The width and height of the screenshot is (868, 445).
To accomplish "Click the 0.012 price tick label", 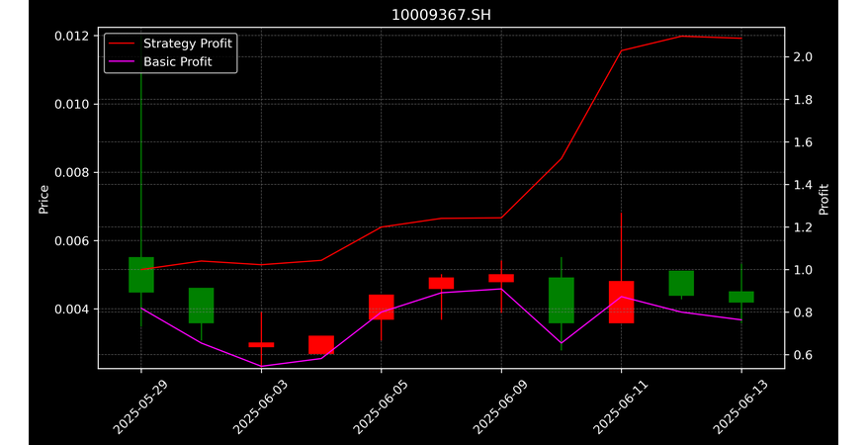I will [71, 36].
